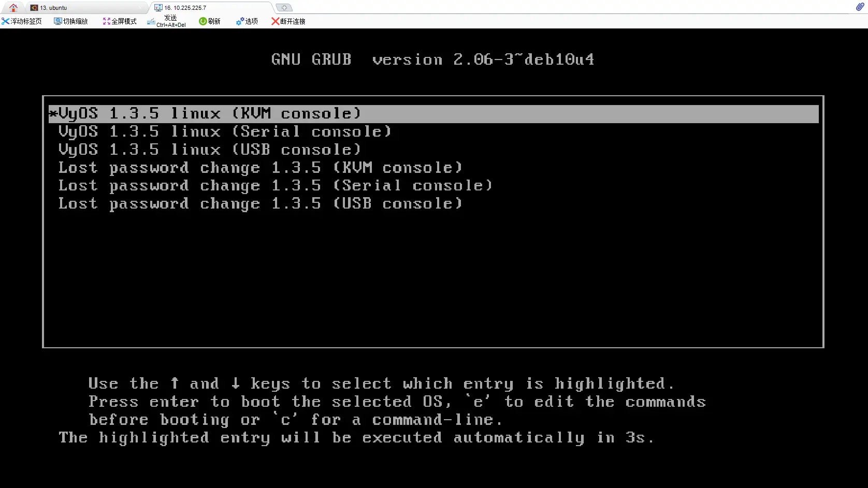Screen dimensions: 868x488
Task: Open the home tab icon
Action: tap(13, 8)
